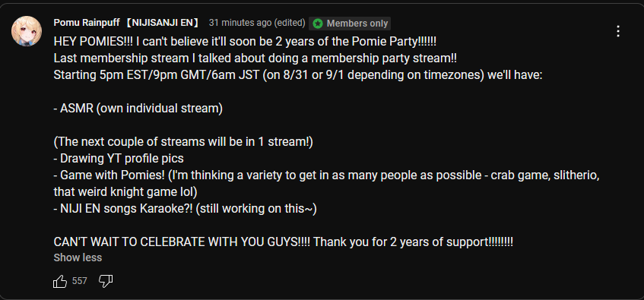Select the "- Drawing YT profile pics" line

pos(119,159)
